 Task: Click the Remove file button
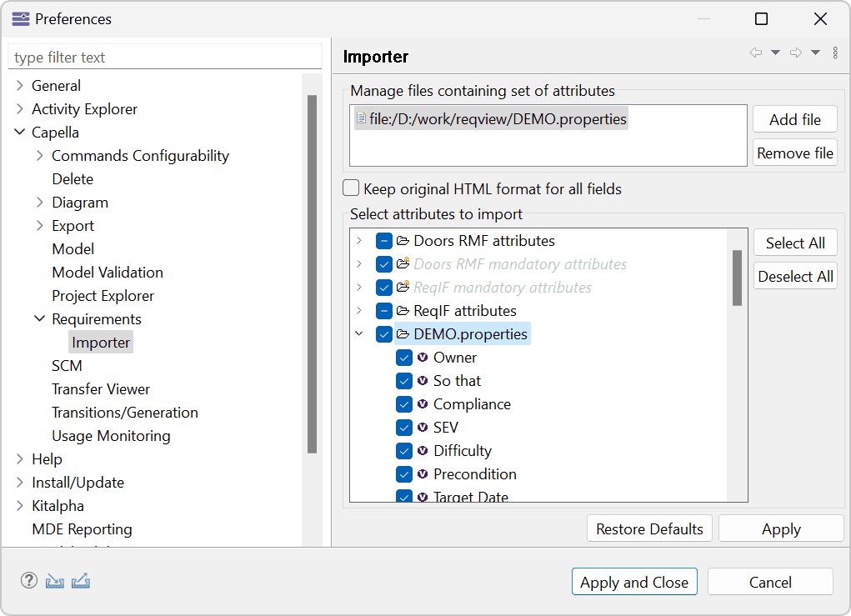(x=795, y=153)
